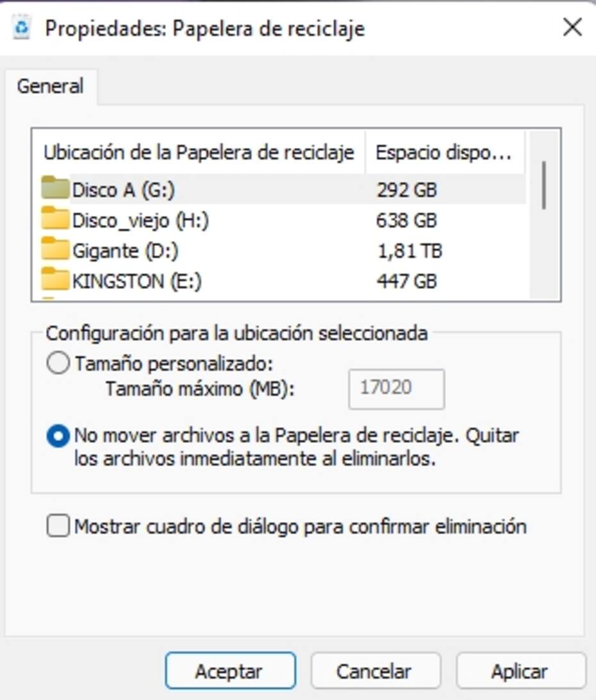Select No mover archivos a la Papelera option
This screenshot has height=700, width=596.
[58, 436]
